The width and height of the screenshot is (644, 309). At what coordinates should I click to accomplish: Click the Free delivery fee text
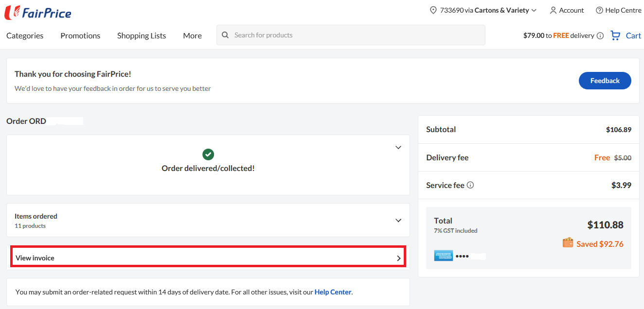click(602, 157)
